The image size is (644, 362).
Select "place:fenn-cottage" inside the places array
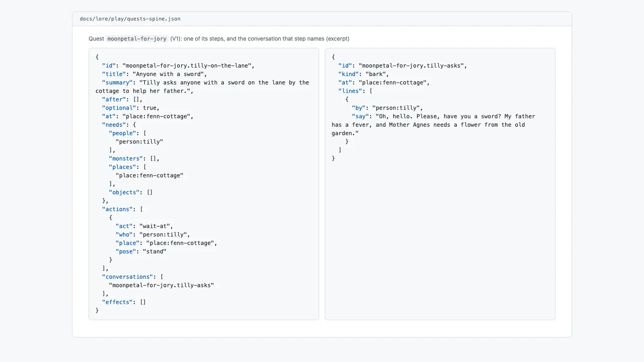(x=149, y=175)
